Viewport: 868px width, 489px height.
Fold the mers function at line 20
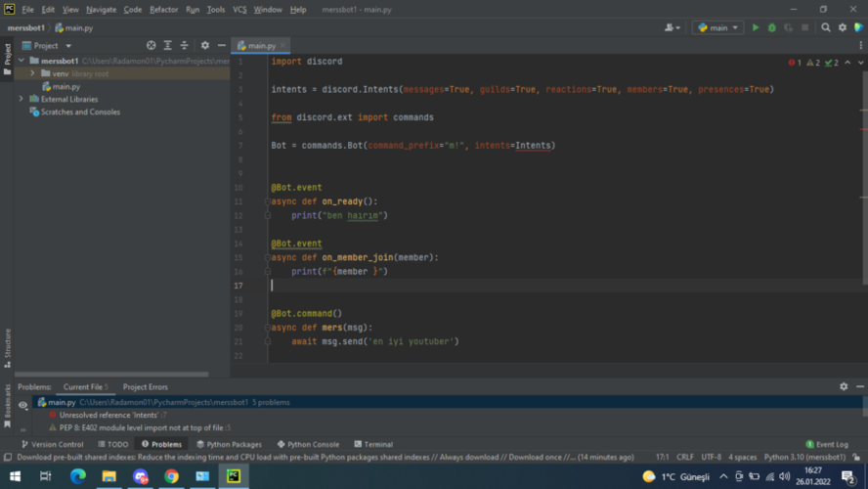pyautogui.click(x=268, y=328)
